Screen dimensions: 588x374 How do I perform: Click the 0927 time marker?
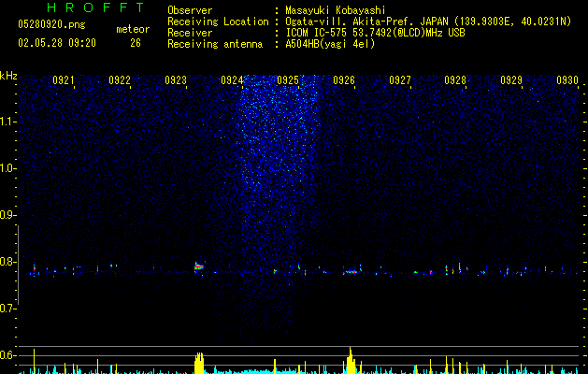[x=400, y=80]
